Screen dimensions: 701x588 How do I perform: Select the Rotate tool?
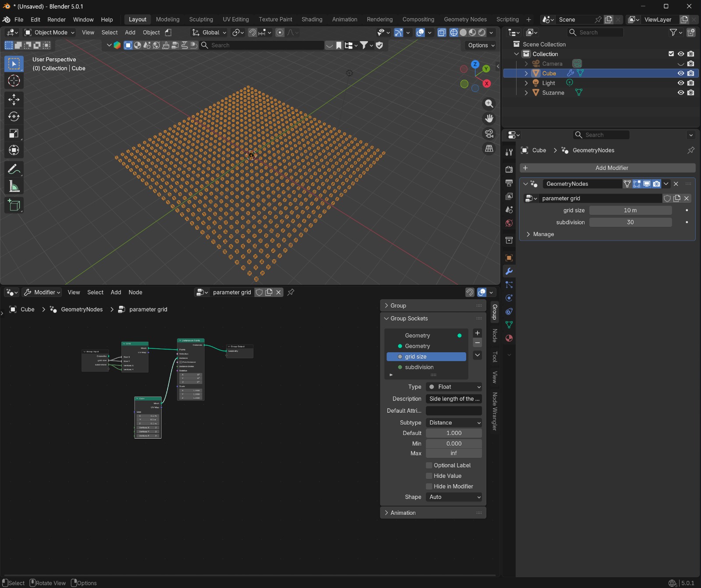click(14, 117)
